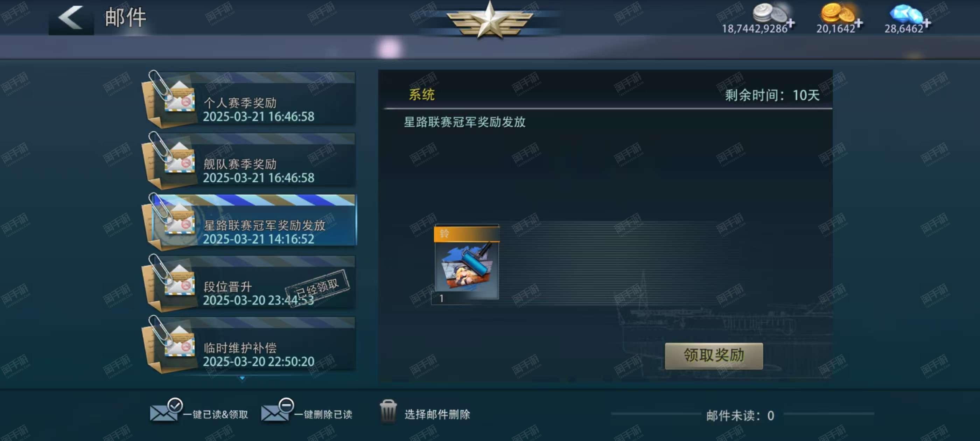Open the 临时维护补偿 mail
The image size is (980, 441).
point(249,344)
